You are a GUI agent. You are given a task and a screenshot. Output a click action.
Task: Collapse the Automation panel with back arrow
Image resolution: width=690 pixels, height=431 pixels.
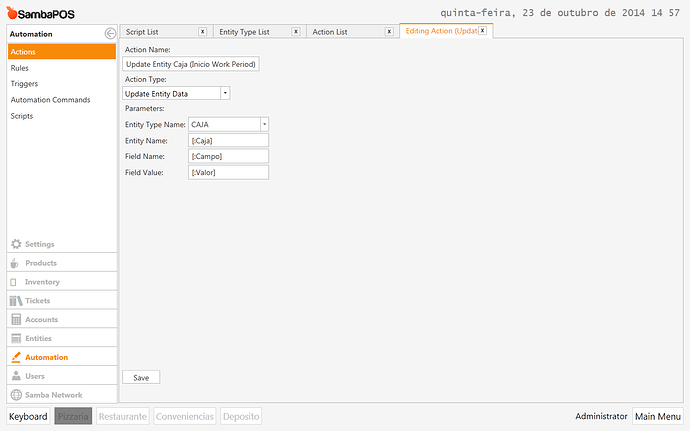point(110,33)
